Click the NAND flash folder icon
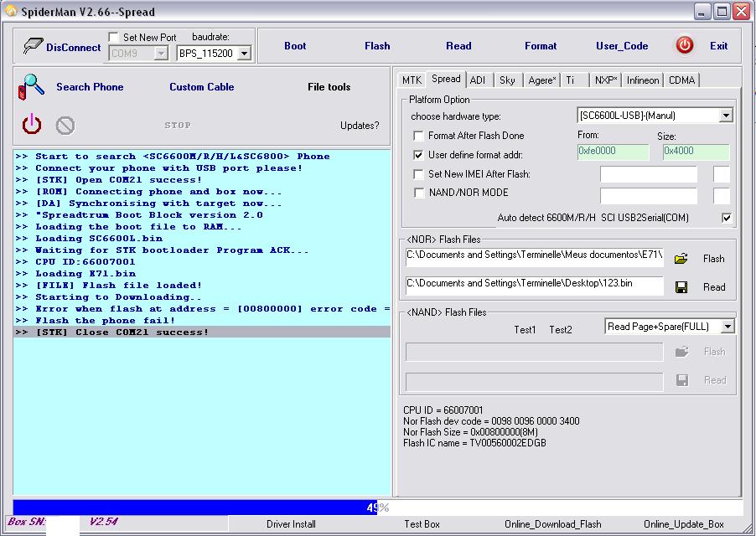The width and height of the screenshot is (756, 536). click(x=681, y=352)
